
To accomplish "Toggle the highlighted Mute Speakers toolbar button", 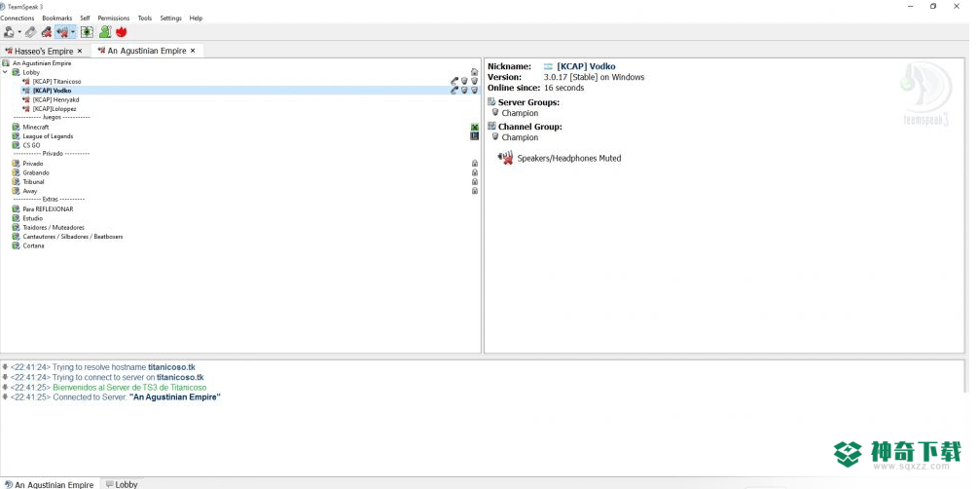I will (x=62, y=32).
